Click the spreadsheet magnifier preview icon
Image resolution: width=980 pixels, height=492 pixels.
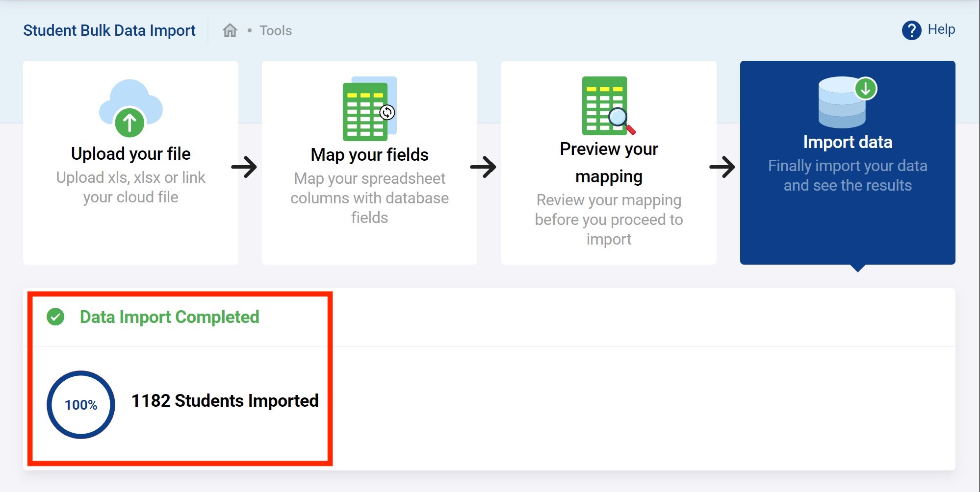pos(608,106)
